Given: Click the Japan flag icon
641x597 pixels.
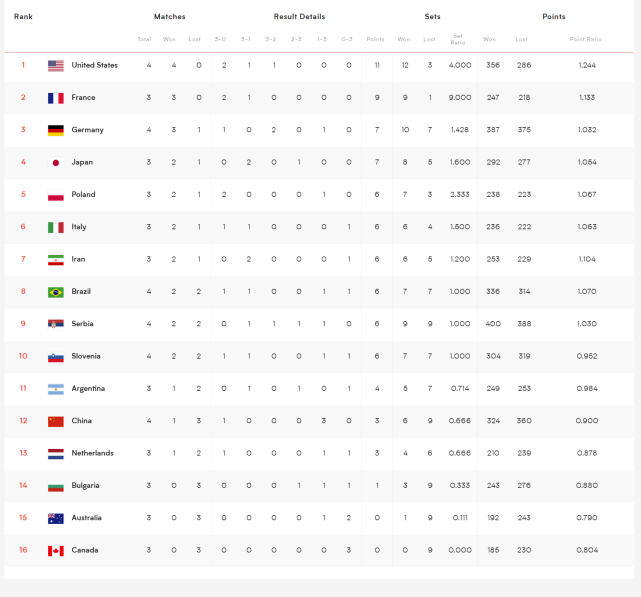Looking at the screenshot, I should click(56, 163).
